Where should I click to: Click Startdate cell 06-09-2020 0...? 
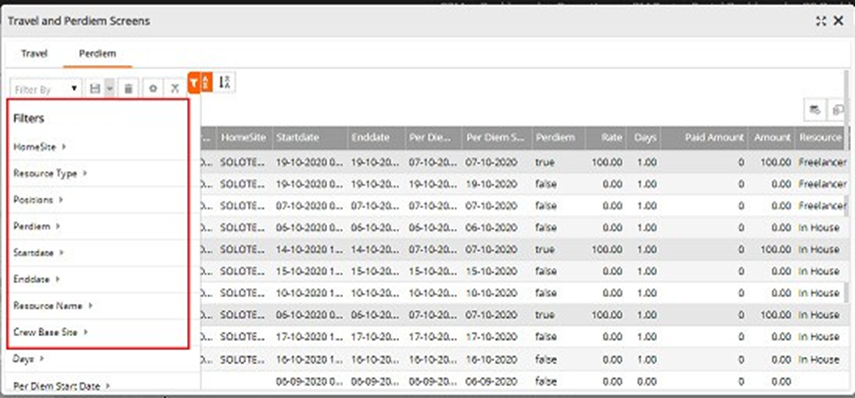pos(309,381)
